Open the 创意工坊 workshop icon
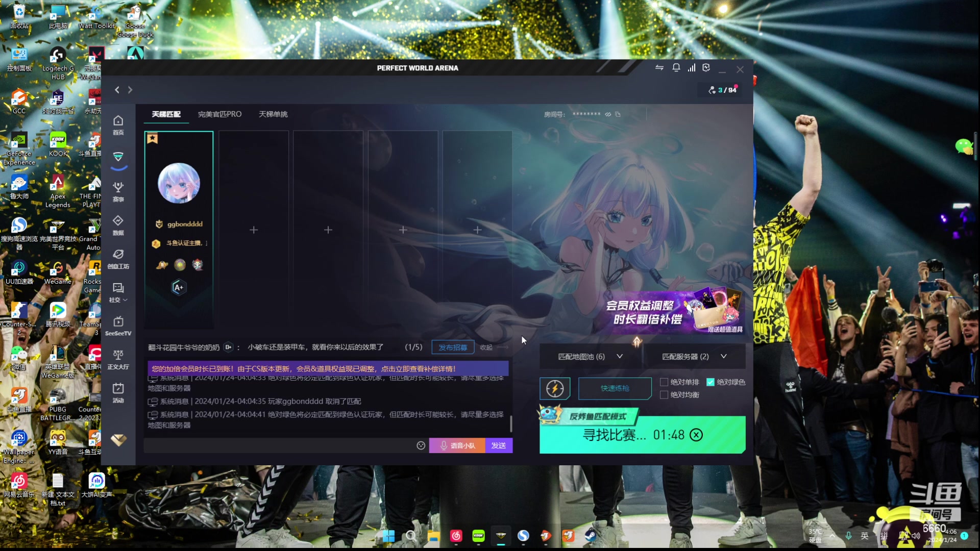 point(118,259)
